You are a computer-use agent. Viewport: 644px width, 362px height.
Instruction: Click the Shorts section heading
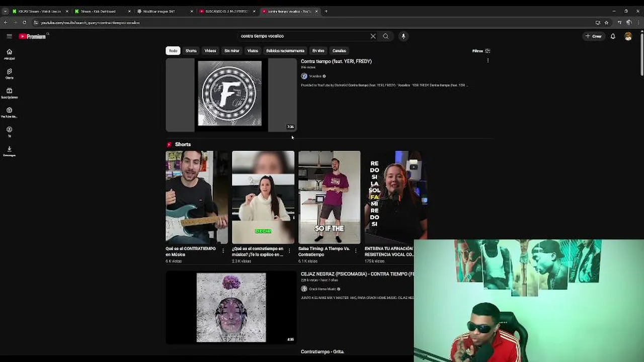(x=183, y=145)
